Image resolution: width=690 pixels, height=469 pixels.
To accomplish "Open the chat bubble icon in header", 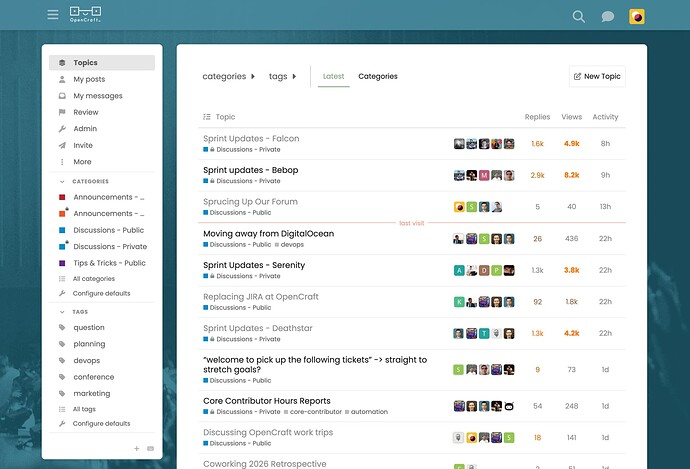I will click(608, 17).
